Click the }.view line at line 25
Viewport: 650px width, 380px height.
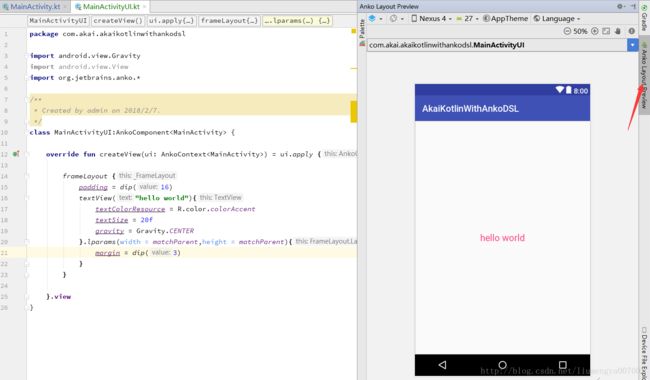58,297
